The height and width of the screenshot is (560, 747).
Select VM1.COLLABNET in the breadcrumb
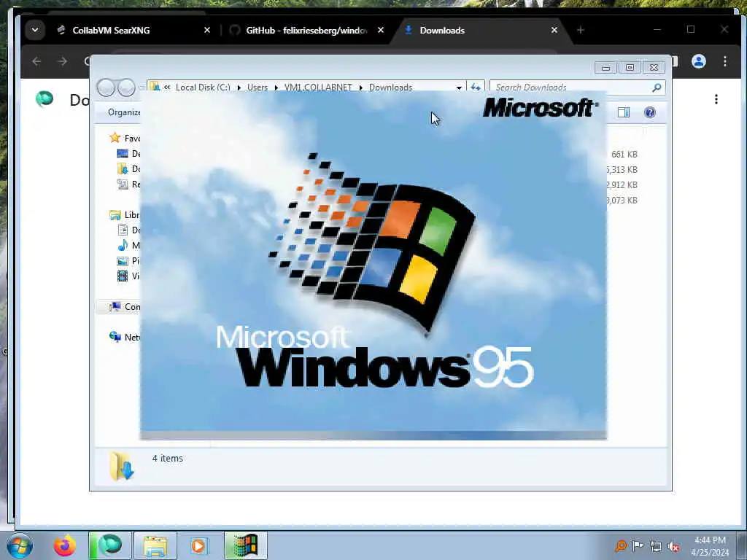tap(318, 87)
